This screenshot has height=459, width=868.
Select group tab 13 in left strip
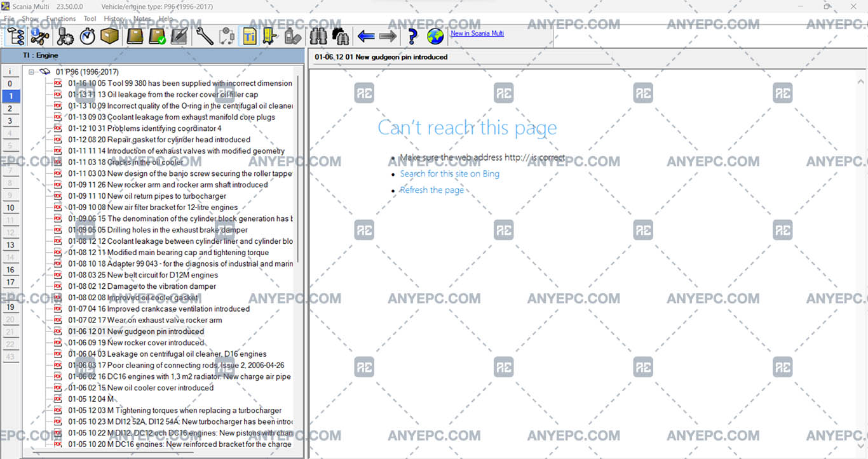(10, 245)
